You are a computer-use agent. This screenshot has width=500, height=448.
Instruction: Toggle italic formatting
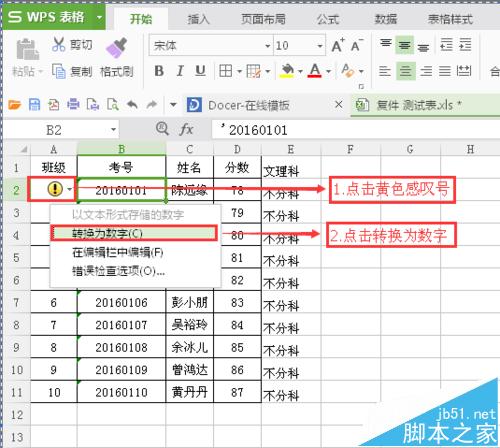[180, 71]
